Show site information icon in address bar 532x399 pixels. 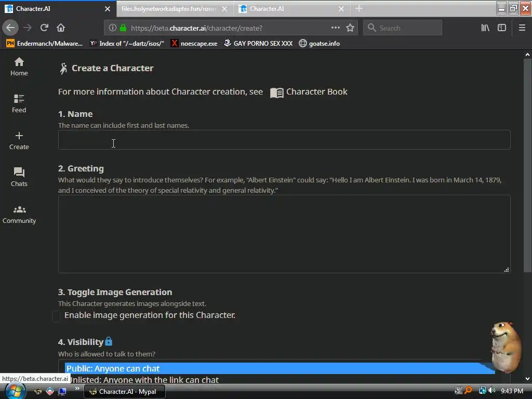tap(113, 28)
